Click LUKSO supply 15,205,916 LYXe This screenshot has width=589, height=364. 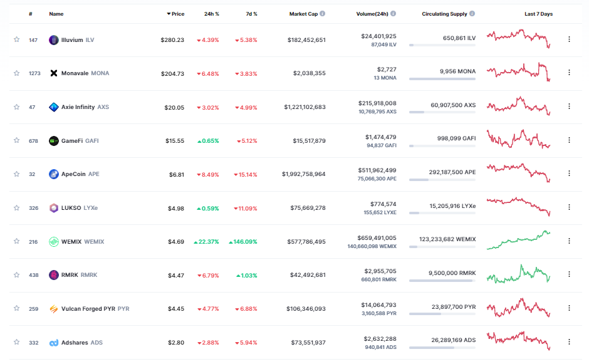tap(452, 206)
